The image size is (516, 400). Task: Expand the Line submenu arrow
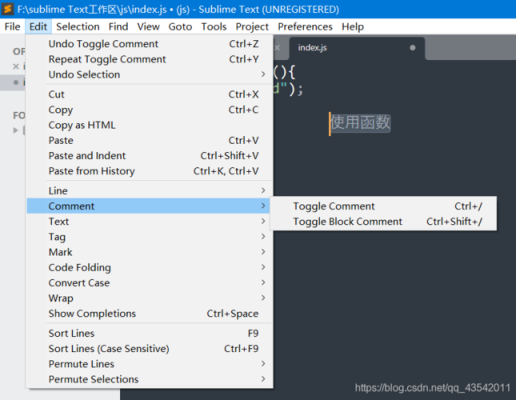(263, 190)
